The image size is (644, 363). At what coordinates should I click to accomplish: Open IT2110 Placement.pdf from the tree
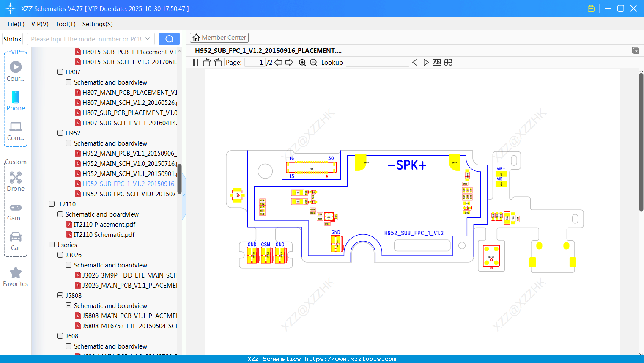(104, 224)
